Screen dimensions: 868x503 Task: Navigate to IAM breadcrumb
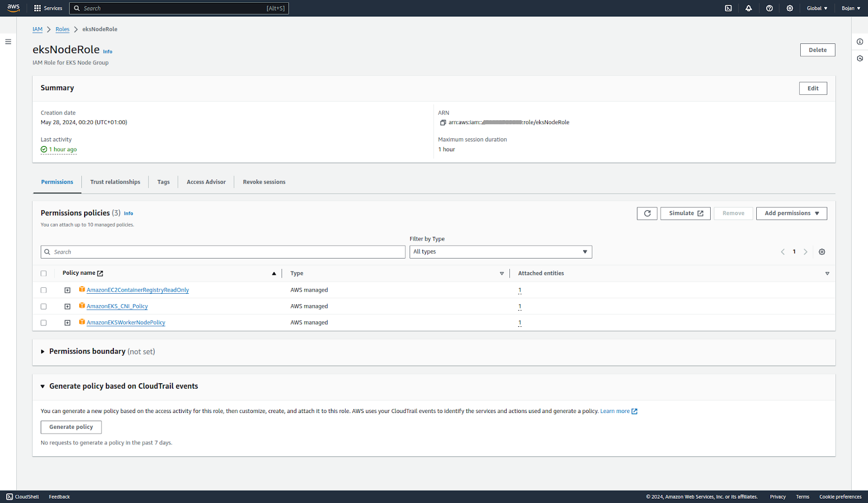tap(37, 29)
